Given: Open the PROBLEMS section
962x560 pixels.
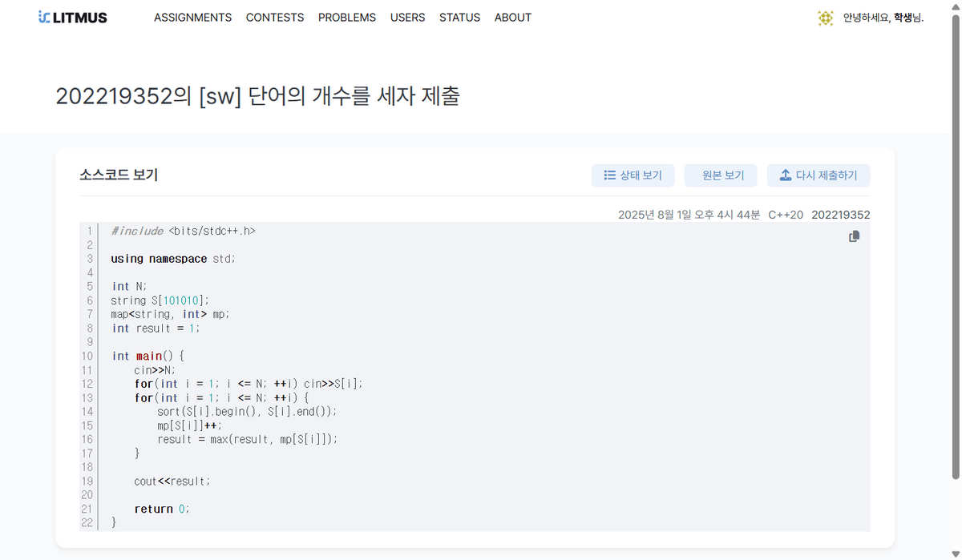Looking at the screenshot, I should coord(347,17).
